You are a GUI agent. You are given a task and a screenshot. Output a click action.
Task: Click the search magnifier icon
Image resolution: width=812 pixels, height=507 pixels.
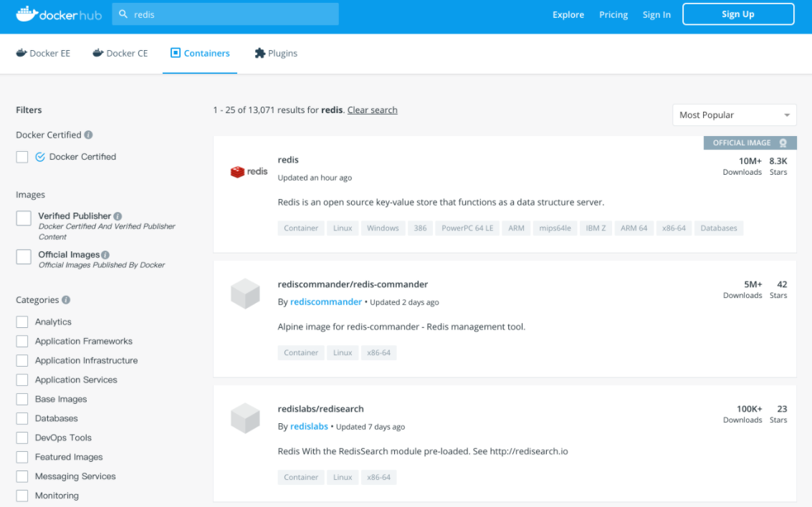coord(123,14)
